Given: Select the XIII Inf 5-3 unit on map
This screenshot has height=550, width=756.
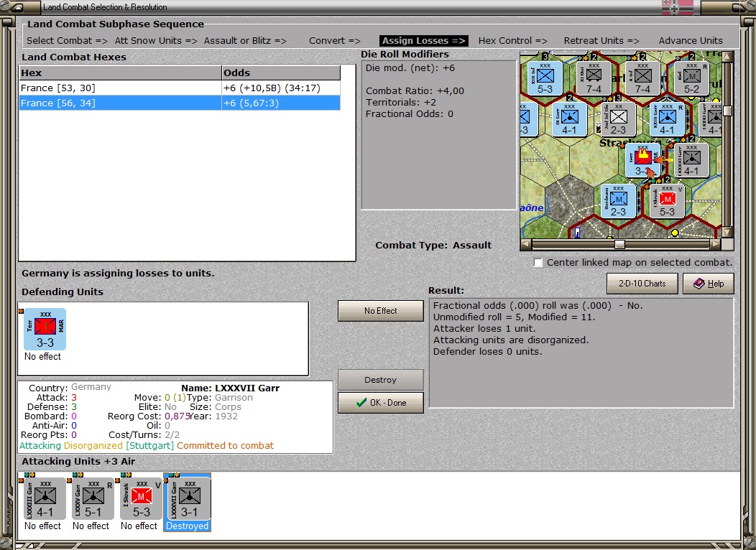Looking at the screenshot, I should click(x=545, y=78).
